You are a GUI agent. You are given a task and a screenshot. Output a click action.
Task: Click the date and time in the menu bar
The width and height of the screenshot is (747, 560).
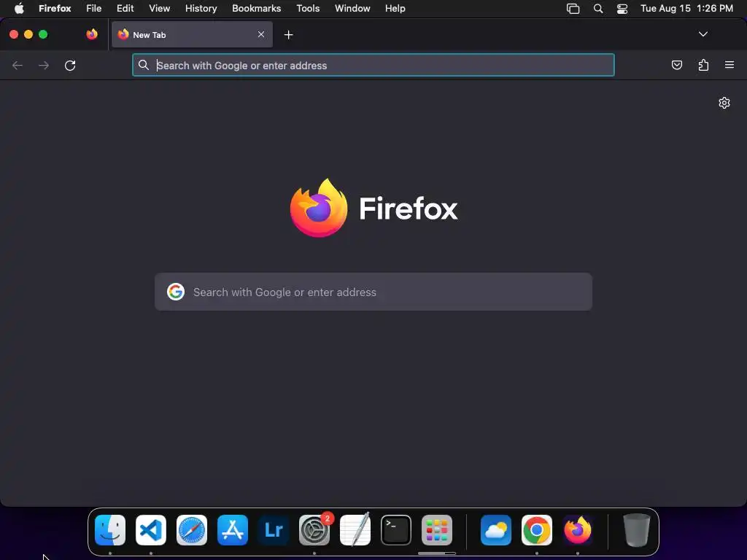(686, 9)
